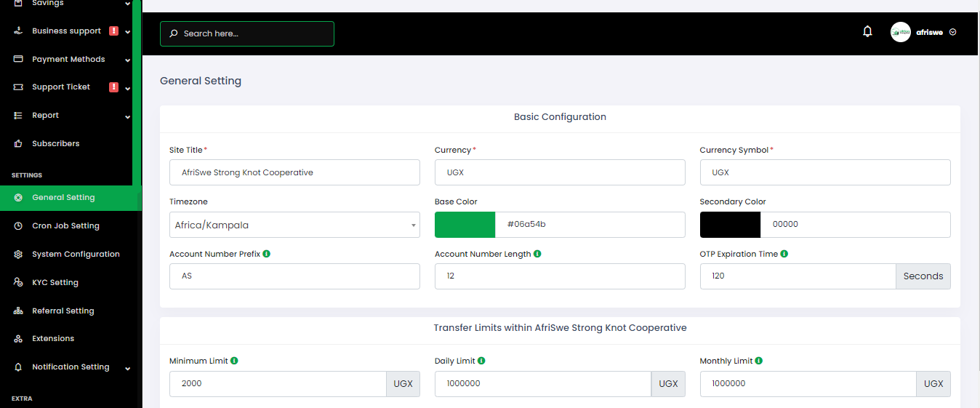This screenshot has width=980, height=408.
Task: Click the Business support sidebar icon
Action: pyautogui.click(x=18, y=31)
